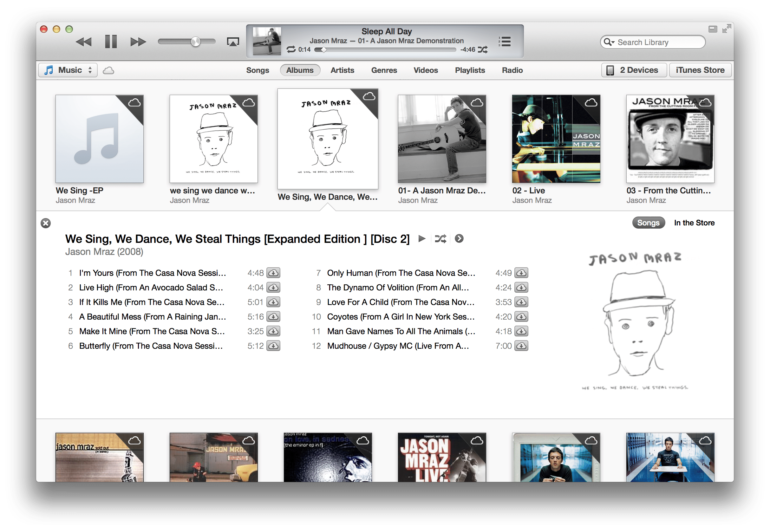Click the we sing we dance w... album title
The image size is (770, 532).
pyautogui.click(x=212, y=191)
